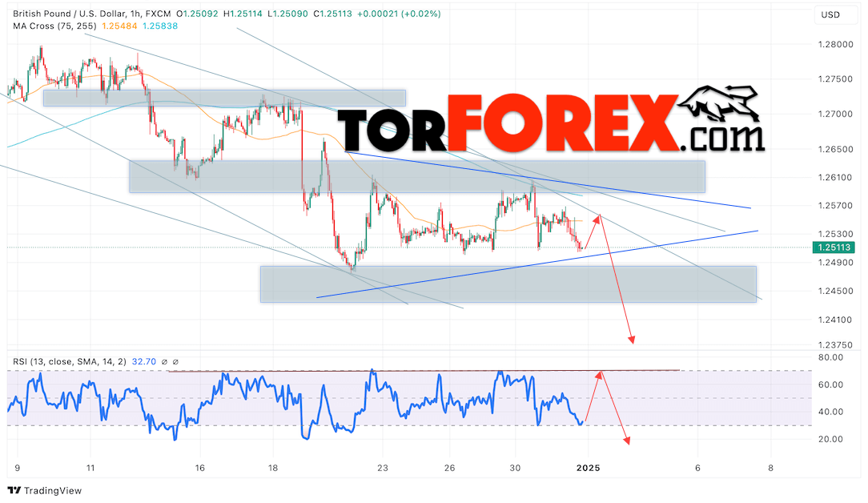Click the date label 26 on time axis

pyautogui.click(x=449, y=468)
